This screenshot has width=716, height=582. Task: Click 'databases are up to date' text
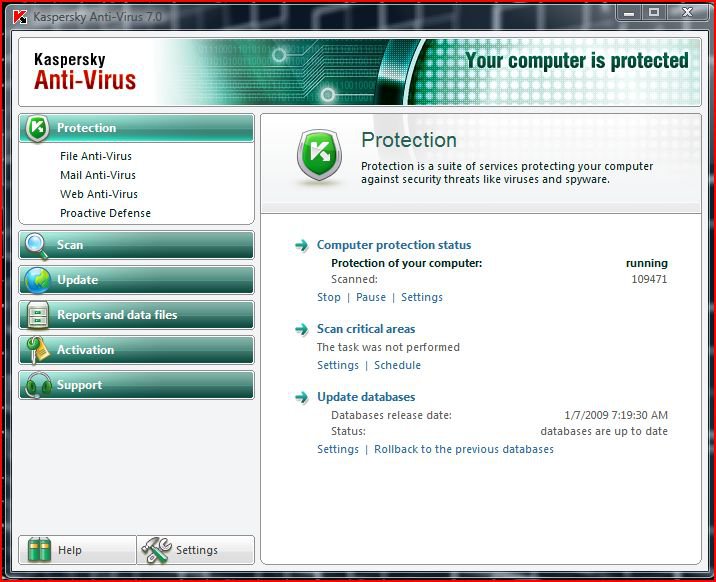point(604,431)
